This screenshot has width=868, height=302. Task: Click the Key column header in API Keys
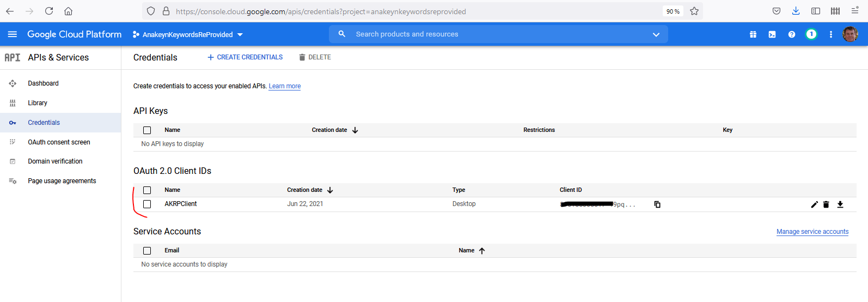pyautogui.click(x=728, y=130)
